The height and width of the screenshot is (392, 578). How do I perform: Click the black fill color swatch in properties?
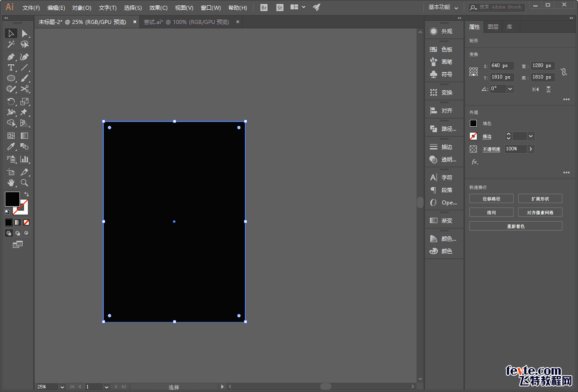(473, 123)
